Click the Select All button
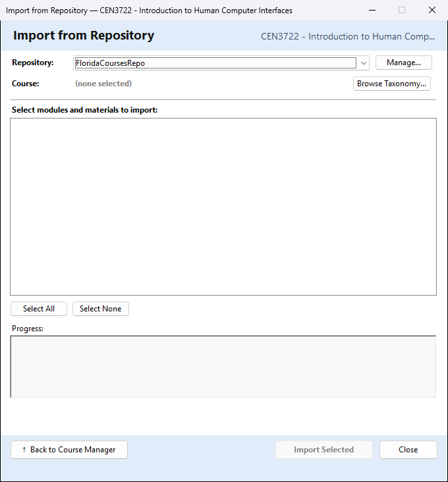This screenshot has height=482, width=448. (x=39, y=309)
